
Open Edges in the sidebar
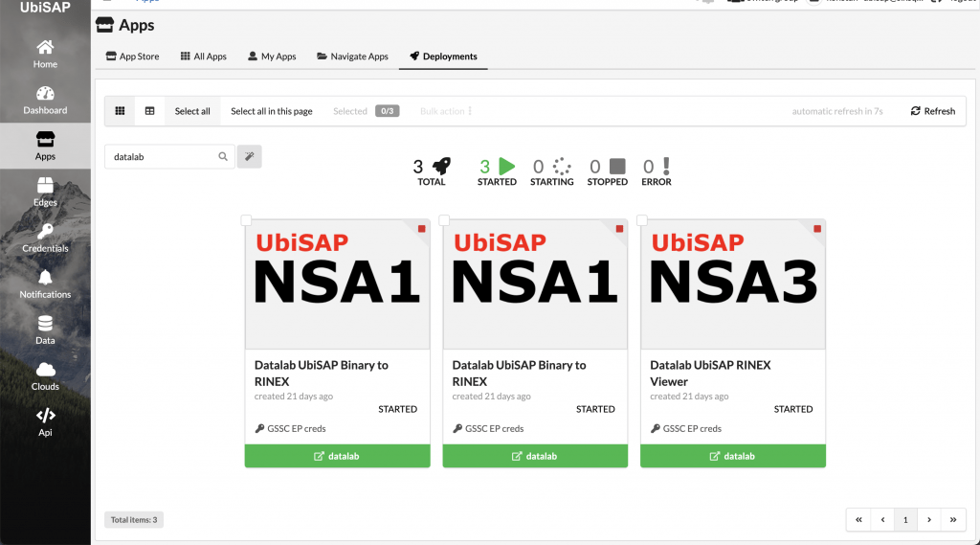(x=45, y=193)
